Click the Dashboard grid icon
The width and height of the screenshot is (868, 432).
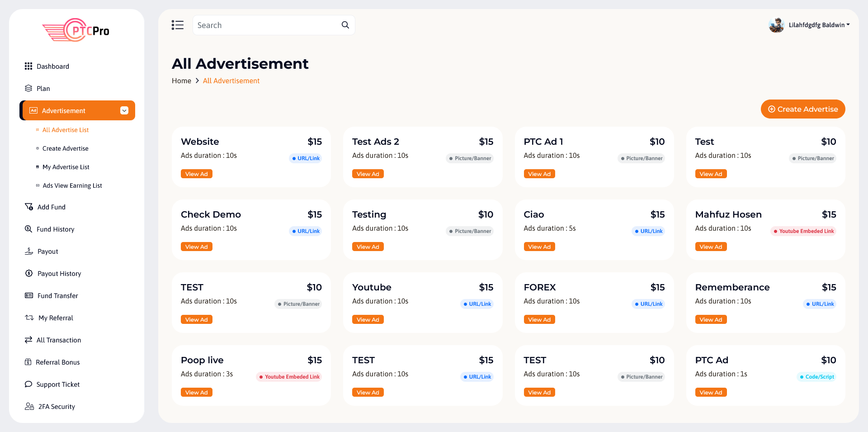click(28, 66)
